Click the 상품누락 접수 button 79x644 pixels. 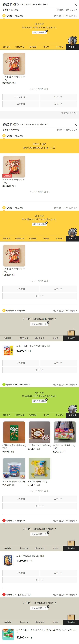pyautogui.click(x=21, y=97)
